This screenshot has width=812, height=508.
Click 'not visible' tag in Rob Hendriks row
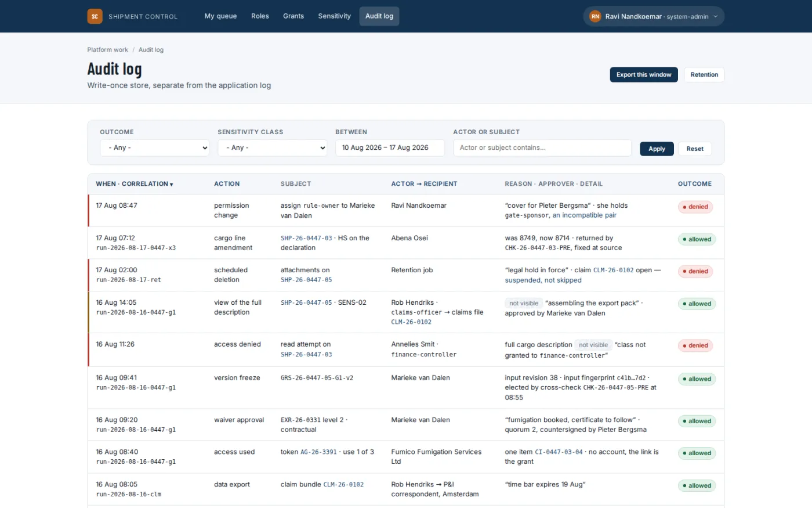[x=524, y=303]
